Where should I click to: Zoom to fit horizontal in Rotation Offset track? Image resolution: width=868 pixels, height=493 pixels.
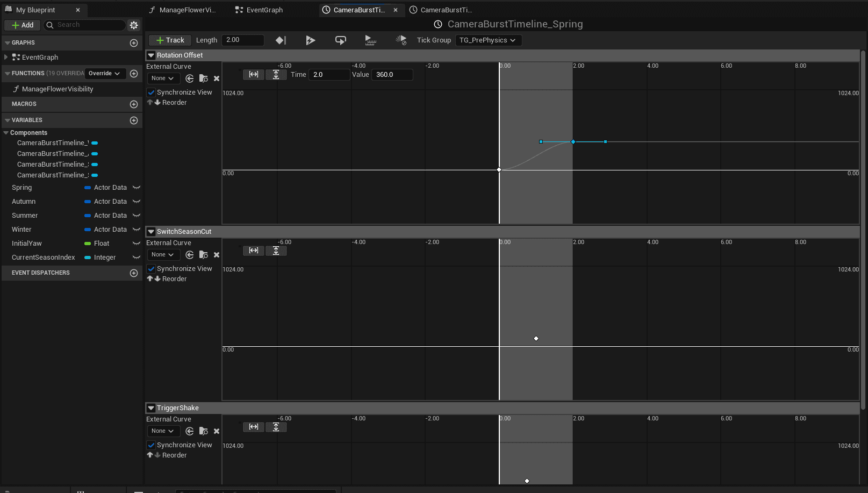coord(254,75)
